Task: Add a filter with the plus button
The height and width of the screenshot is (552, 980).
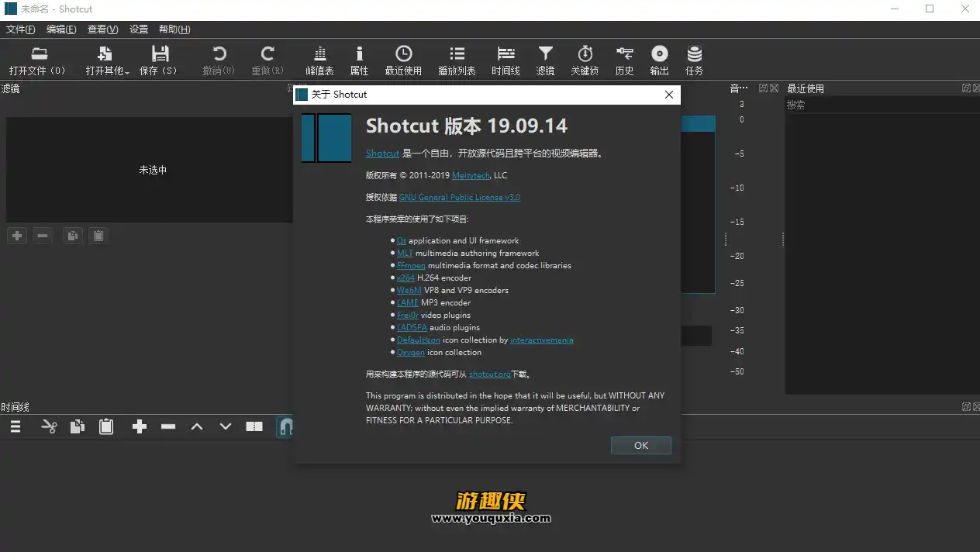Action: (17, 236)
